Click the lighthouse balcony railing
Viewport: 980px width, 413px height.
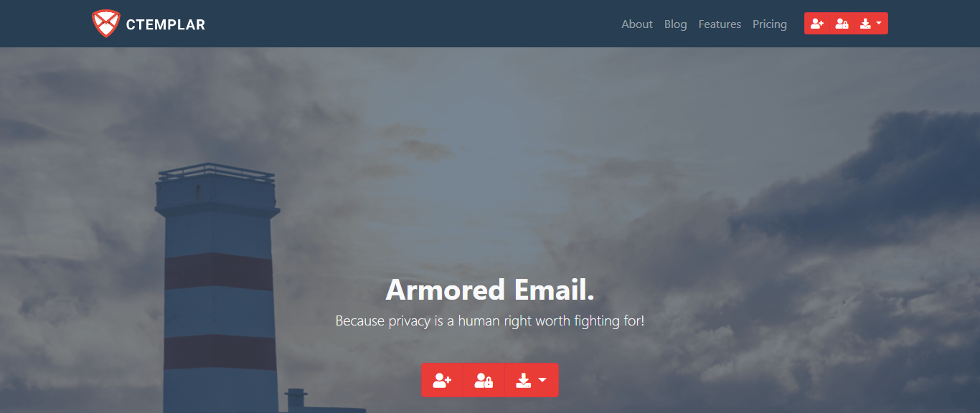point(216,172)
